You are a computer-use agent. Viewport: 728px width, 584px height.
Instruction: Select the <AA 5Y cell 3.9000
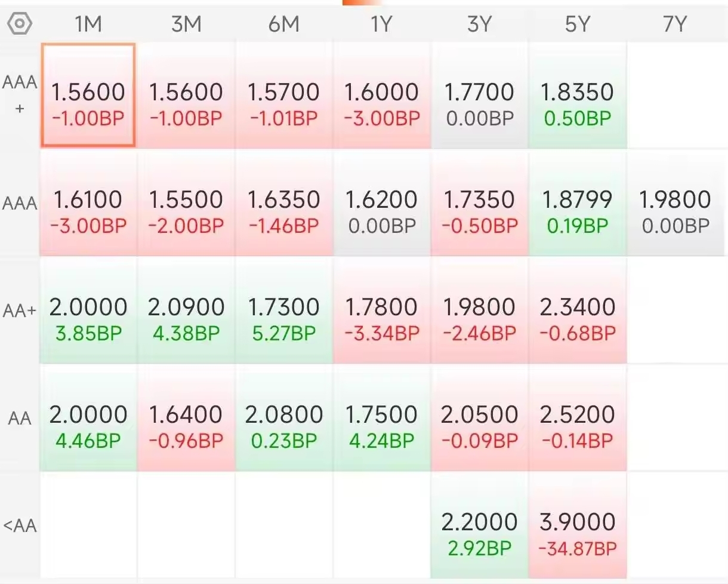coord(578,525)
